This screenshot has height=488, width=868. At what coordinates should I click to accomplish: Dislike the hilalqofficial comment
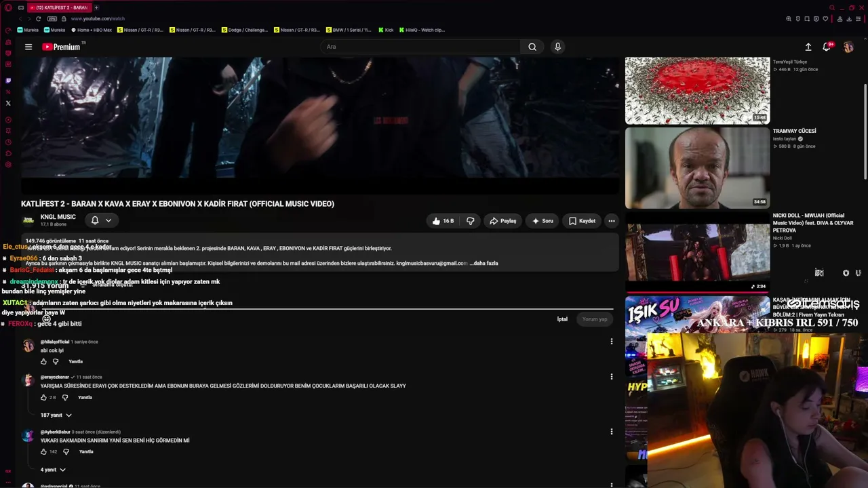[56, 362]
